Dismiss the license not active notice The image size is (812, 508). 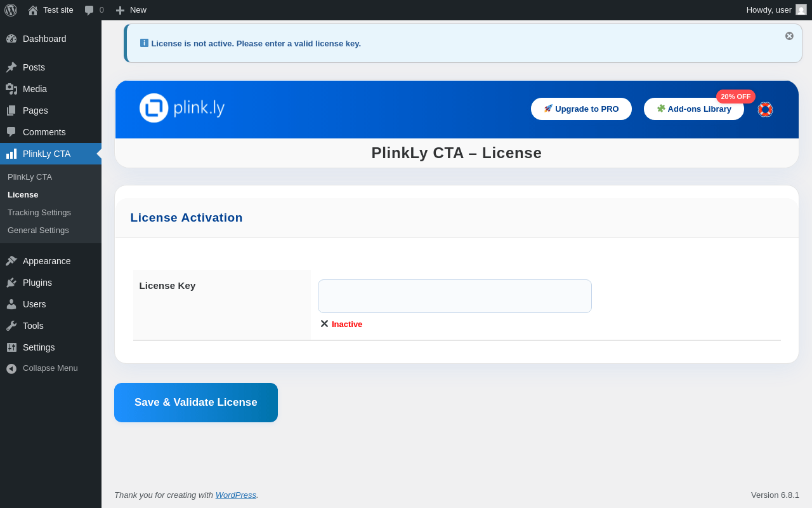(789, 36)
